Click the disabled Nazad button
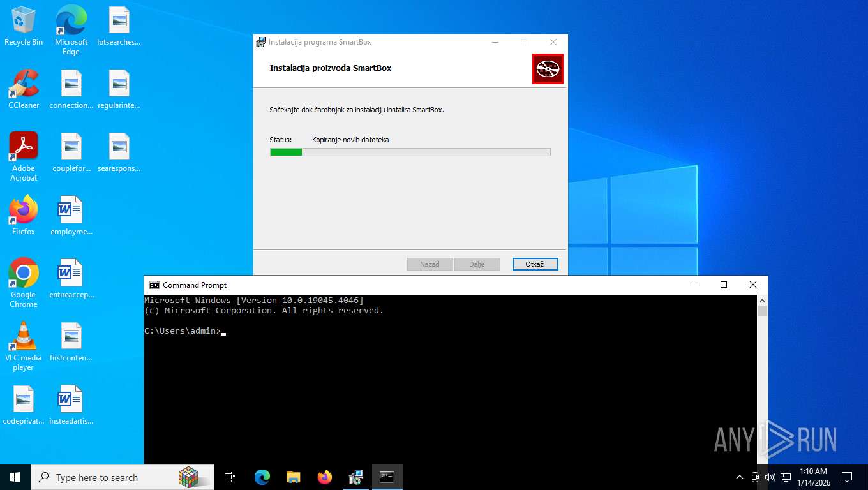 430,264
